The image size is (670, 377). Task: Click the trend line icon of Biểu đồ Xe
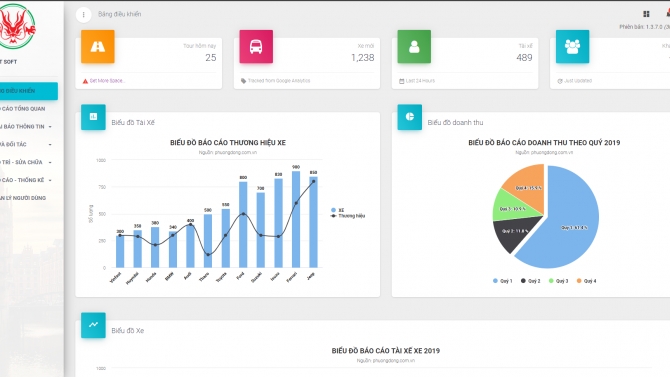coord(93,325)
